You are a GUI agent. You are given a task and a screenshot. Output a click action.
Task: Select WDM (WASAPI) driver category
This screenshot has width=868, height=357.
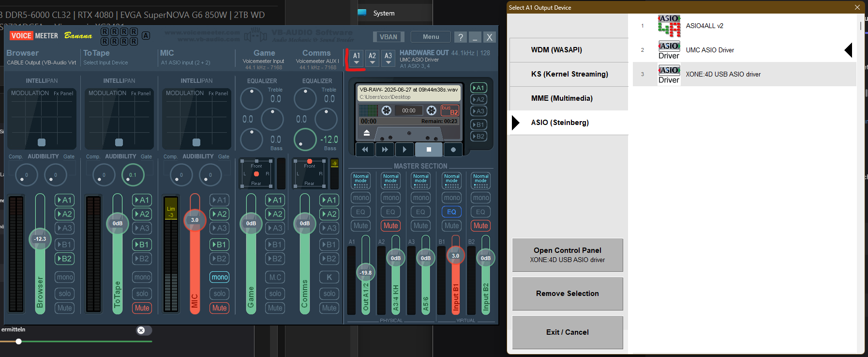point(569,50)
